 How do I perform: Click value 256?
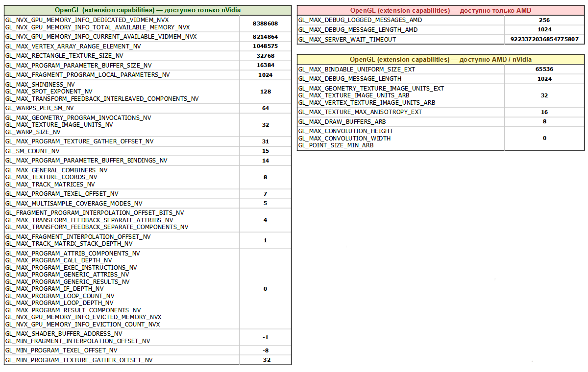[x=544, y=20]
